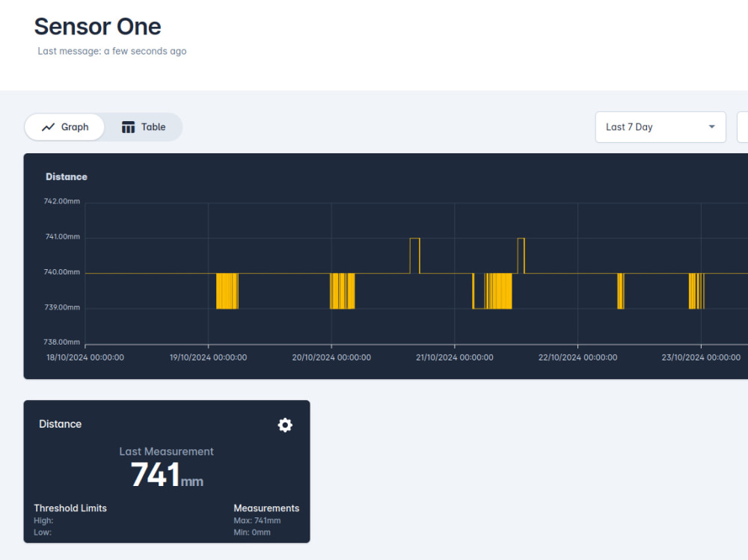This screenshot has width=748, height=560.
Task: Click the Max: 741mm text
Action: click(x=257, y=520)
